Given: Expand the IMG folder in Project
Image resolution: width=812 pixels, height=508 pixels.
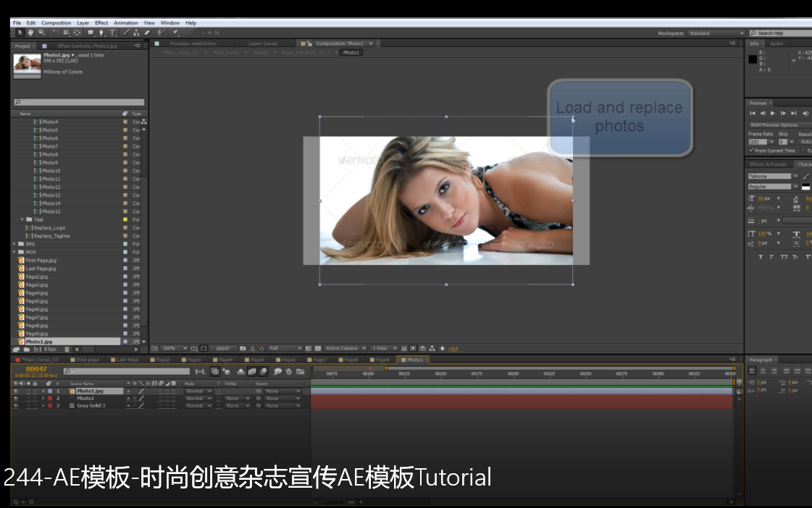Looking at the screenshot, I should (14, 244).
